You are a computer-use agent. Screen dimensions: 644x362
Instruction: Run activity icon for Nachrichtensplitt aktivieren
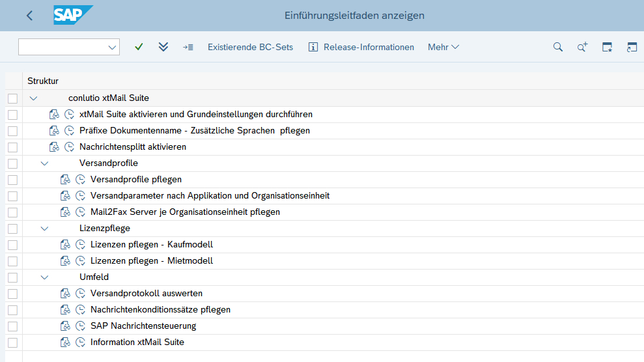tap(70, 146)
